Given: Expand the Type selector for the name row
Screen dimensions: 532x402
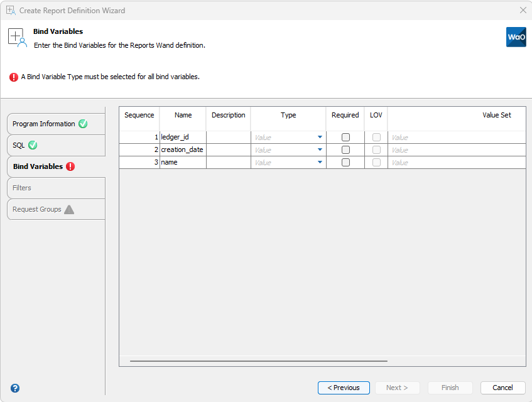Looking at the screenshot, I should (320, 162).
